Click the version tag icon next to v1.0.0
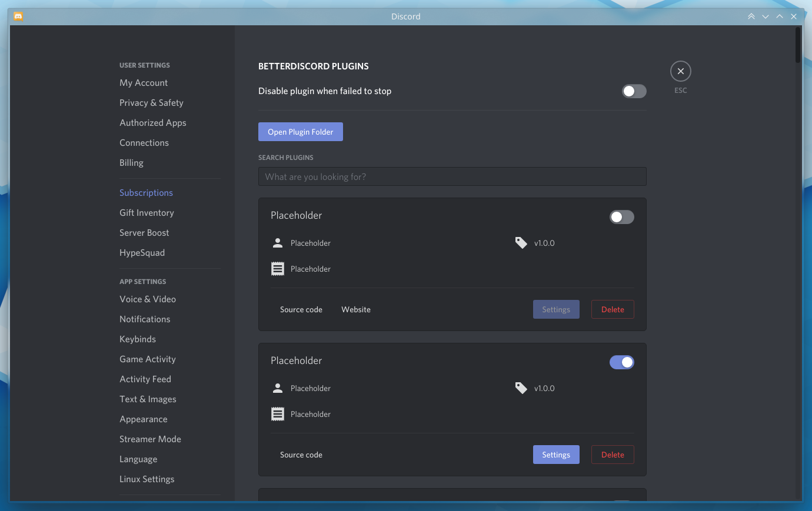 coord(520,242)
